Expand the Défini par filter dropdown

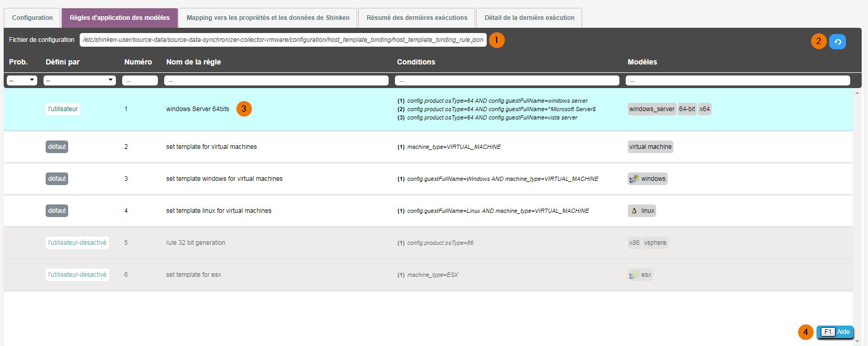coord(80,80)
